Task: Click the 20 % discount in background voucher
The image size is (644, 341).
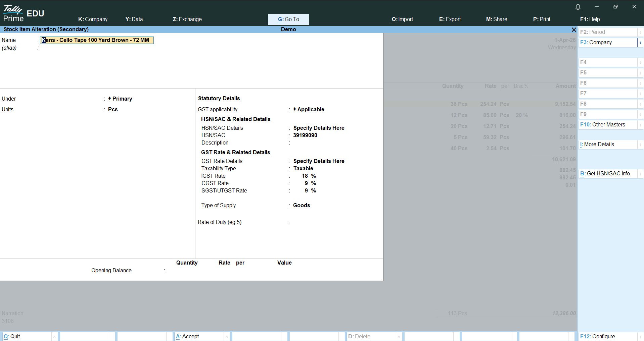Action: coord(522,115)
